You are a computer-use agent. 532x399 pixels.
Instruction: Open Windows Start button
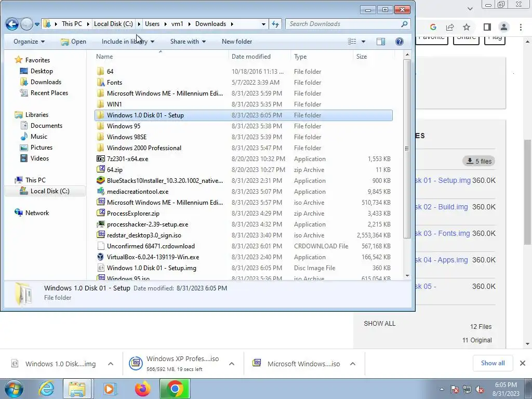pos(14,389)
